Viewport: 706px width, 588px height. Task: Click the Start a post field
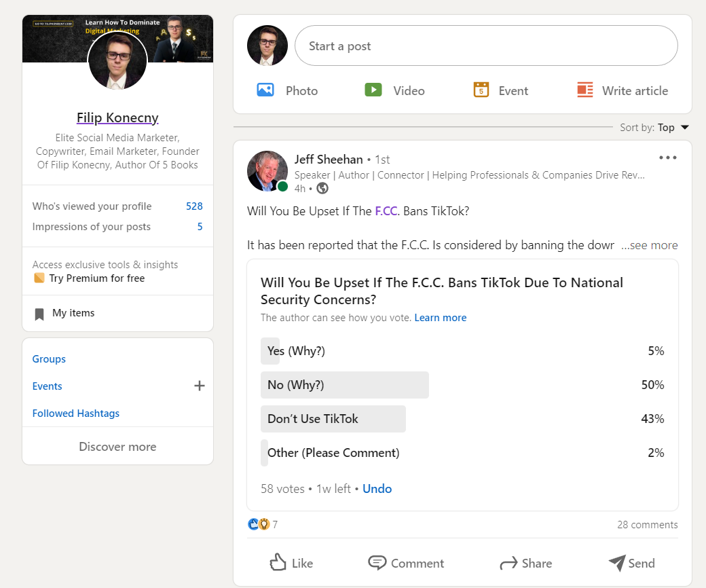(485, 46)
